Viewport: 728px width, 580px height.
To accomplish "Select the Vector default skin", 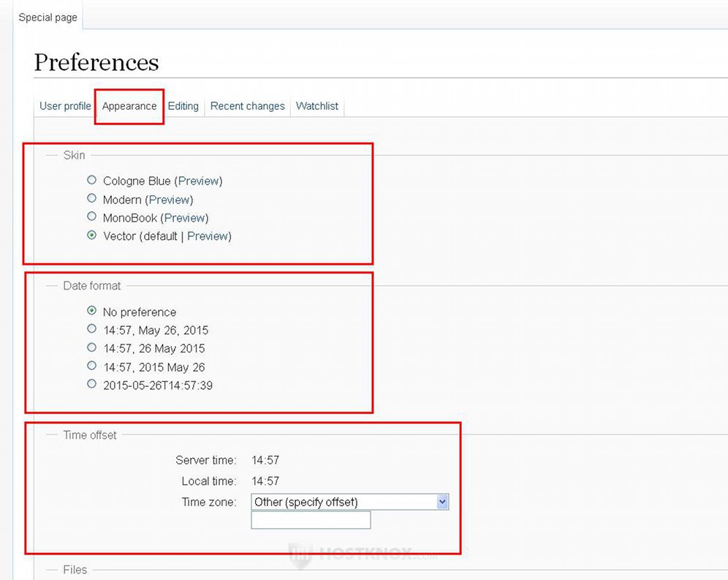I will click(x=91, y=236).
